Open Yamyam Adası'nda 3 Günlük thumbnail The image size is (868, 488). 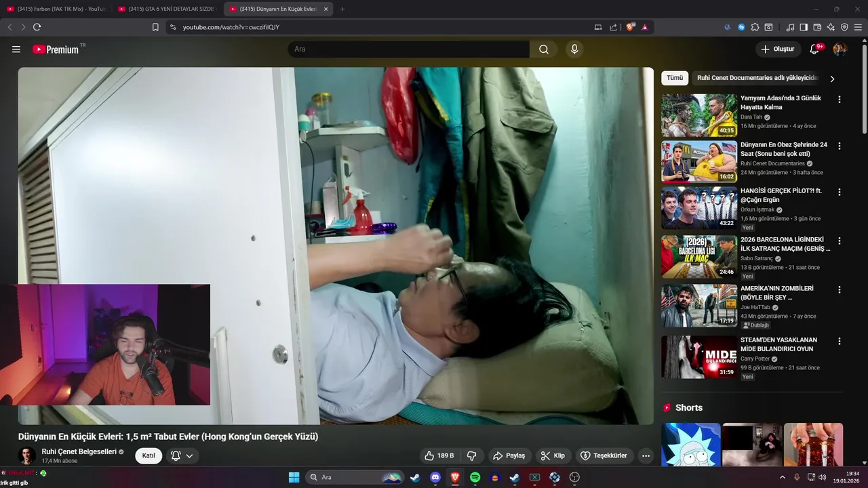click(x=699, y=115)
